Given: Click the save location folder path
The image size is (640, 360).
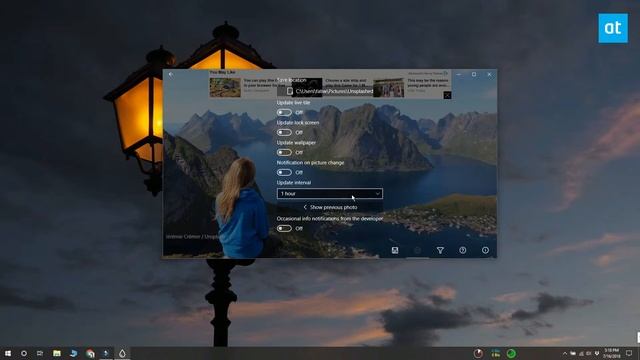Looking at the screenshot, I should pyautogui.click(x=329, y=91).
